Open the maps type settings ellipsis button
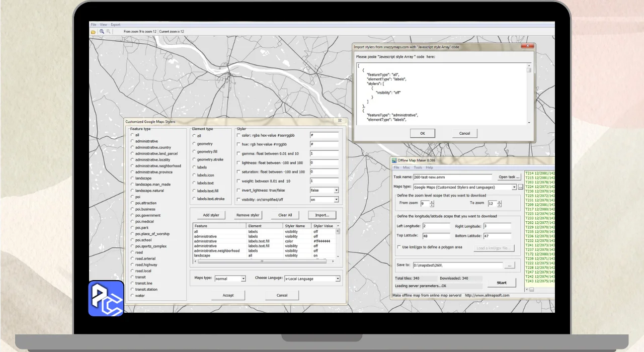 click(x=521, y=187)
